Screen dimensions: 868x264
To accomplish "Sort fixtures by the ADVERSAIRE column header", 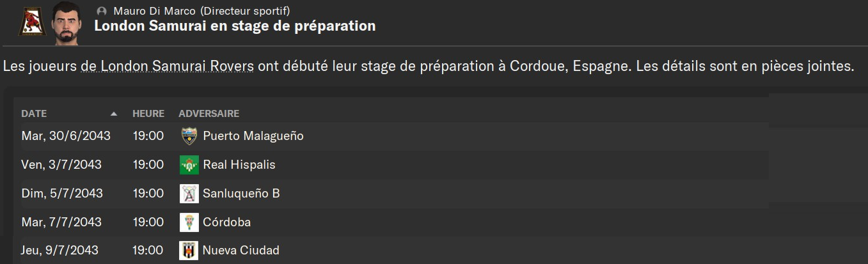I will coord(209,114).
